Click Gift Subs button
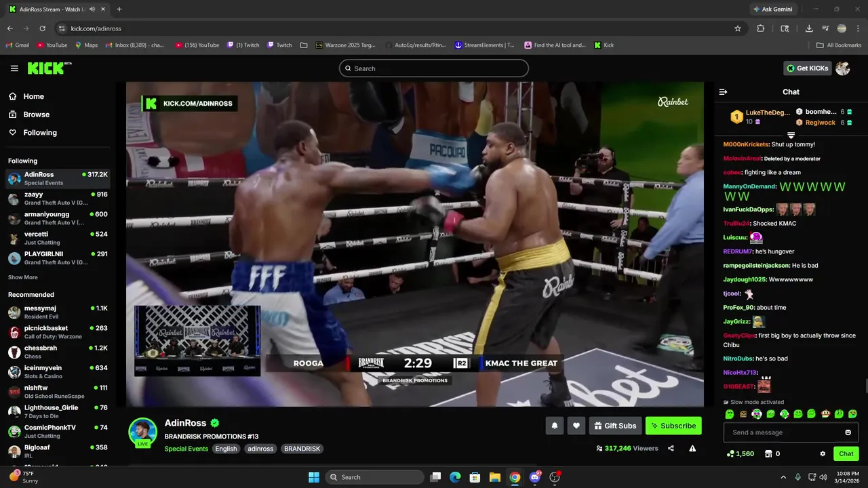868x488 pixels. (615, 426)
